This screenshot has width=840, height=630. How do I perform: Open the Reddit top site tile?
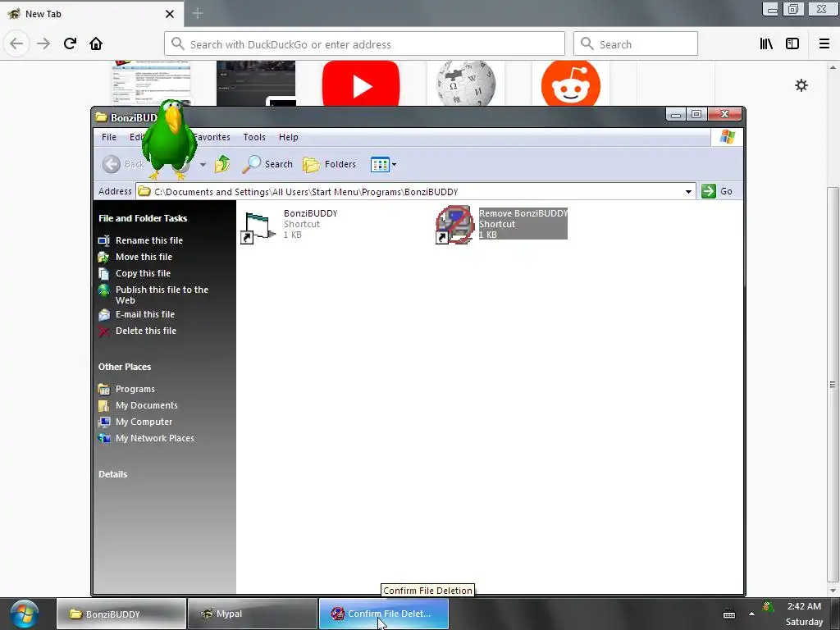pyautogui.click(x=571, y=84)
